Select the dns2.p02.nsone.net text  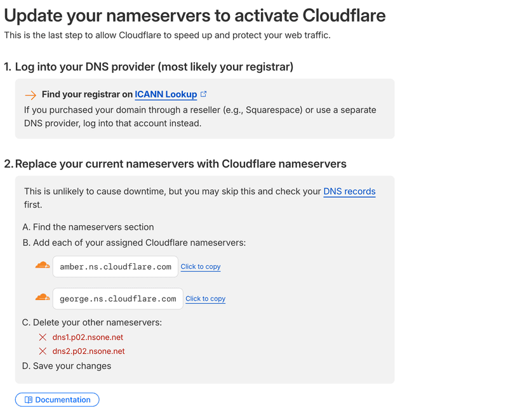[88, 351]
